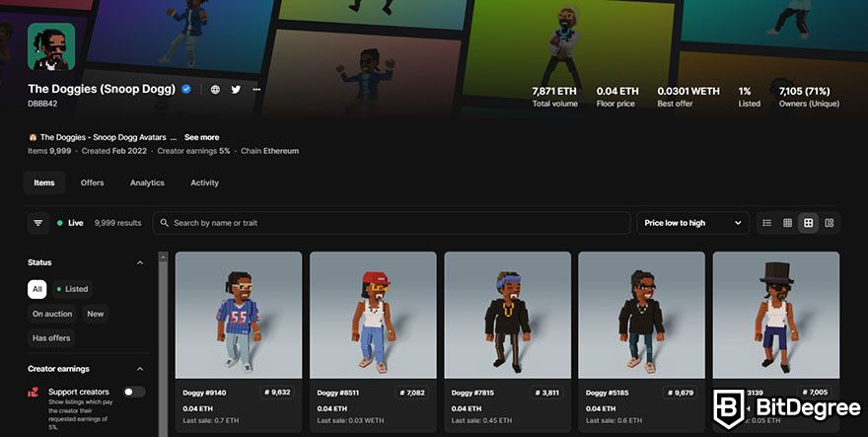Click Last sale: 0.6 ETH text
Image resolution: width=868 pixels, height=437 pixels.
(614, 420)
